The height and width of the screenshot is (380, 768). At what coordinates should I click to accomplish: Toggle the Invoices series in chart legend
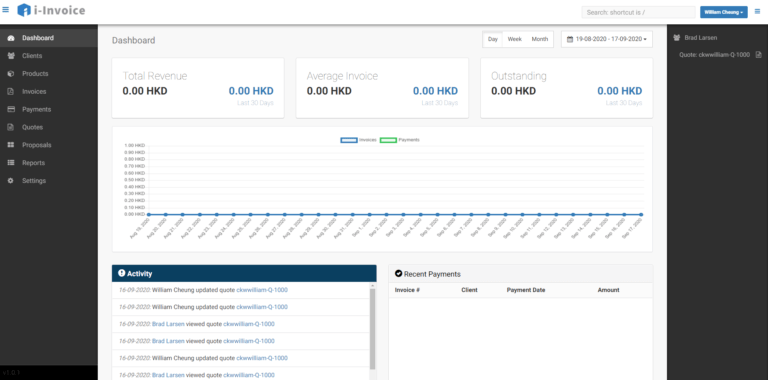[358, 140]
